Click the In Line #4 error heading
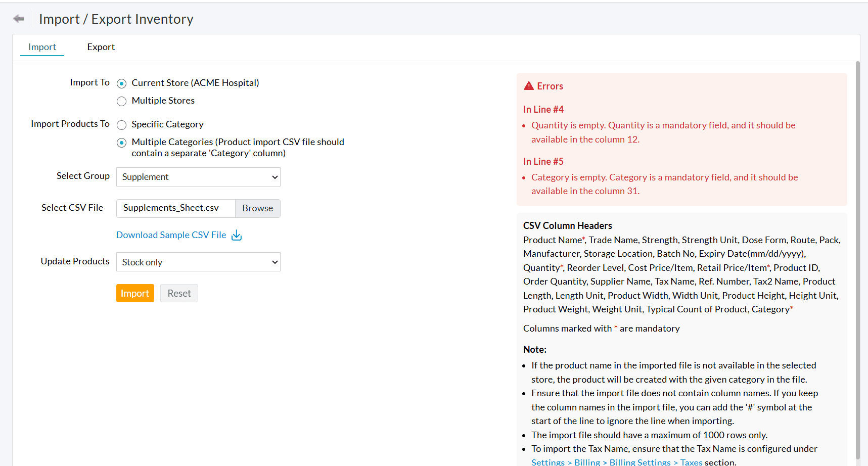Viewport: 868px width, 466px height. [x=543, y=109]
